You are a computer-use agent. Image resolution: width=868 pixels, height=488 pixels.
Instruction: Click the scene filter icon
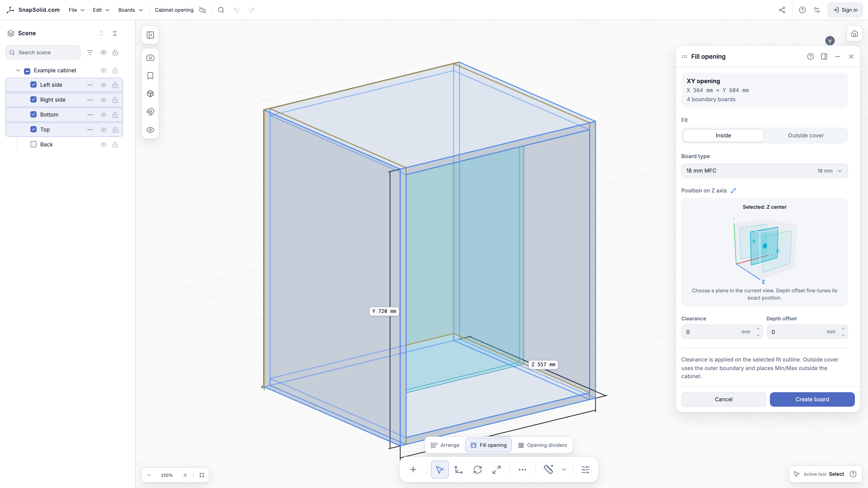[90, 53]
